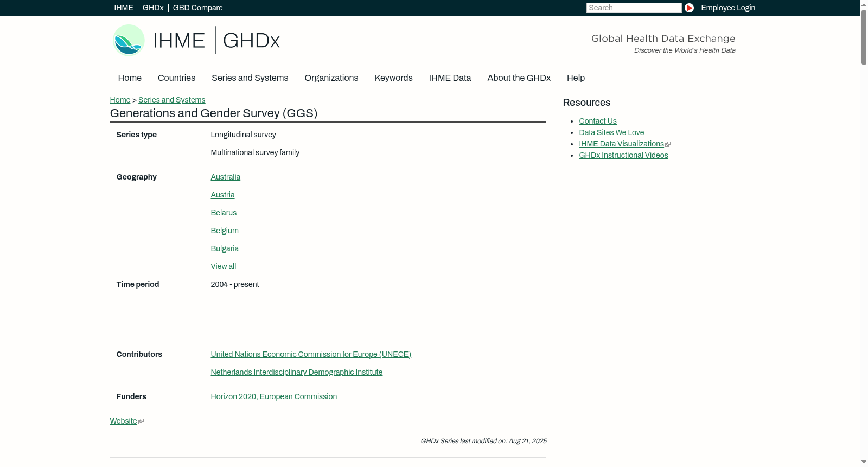This screenshot has height=467, width=868.
Task: Click the '2004 - present' time period value
Action: 235,284
